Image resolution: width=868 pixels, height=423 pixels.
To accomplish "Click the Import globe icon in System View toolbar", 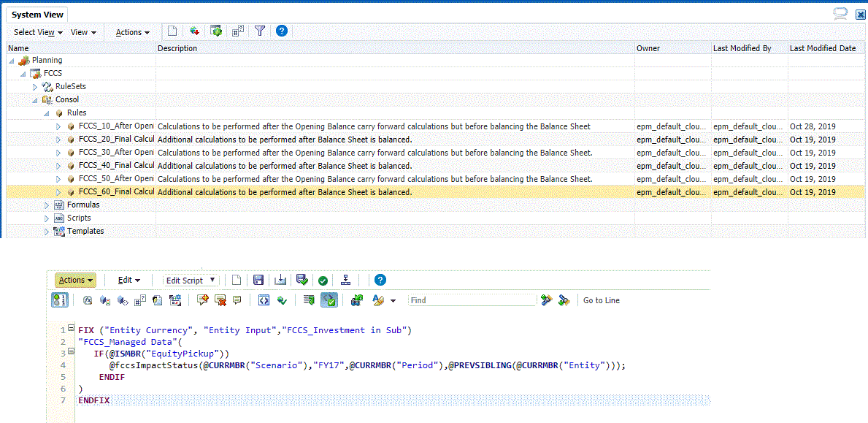I will 194,31.
